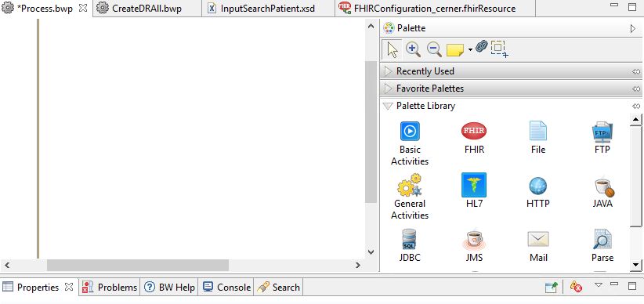Screen dimensions: 644x304
Task: Click editor scroll right arrow
Action: pos(358,266)
